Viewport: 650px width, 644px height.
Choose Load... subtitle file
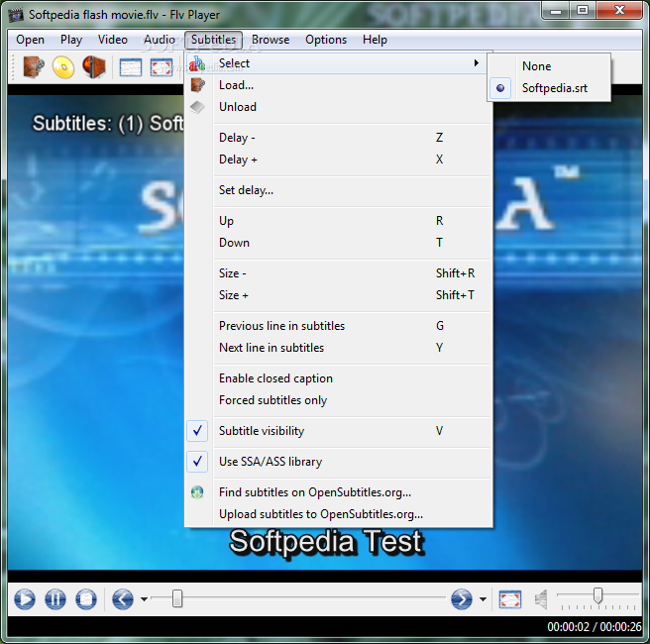coord(338,85)
